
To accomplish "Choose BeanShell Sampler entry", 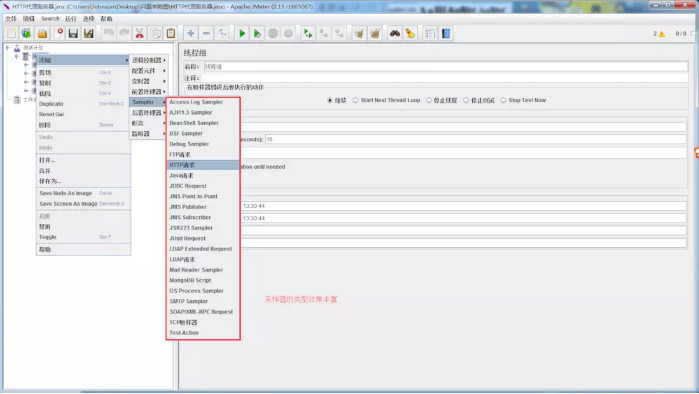I will point(203,123).
